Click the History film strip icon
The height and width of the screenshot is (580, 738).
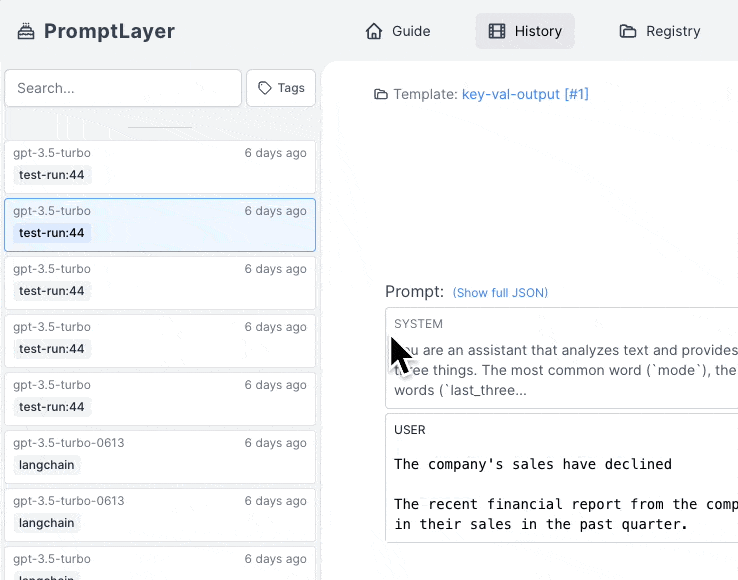point(497,31)
